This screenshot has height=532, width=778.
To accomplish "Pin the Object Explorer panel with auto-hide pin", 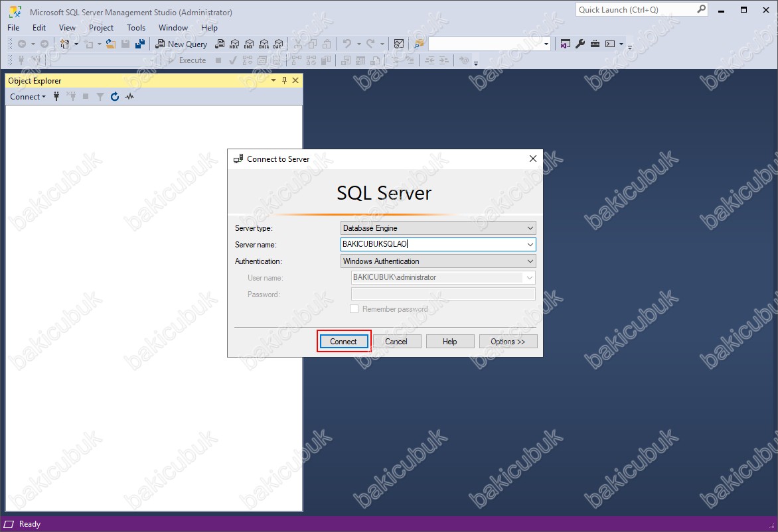I will click(x=284, y=80).
